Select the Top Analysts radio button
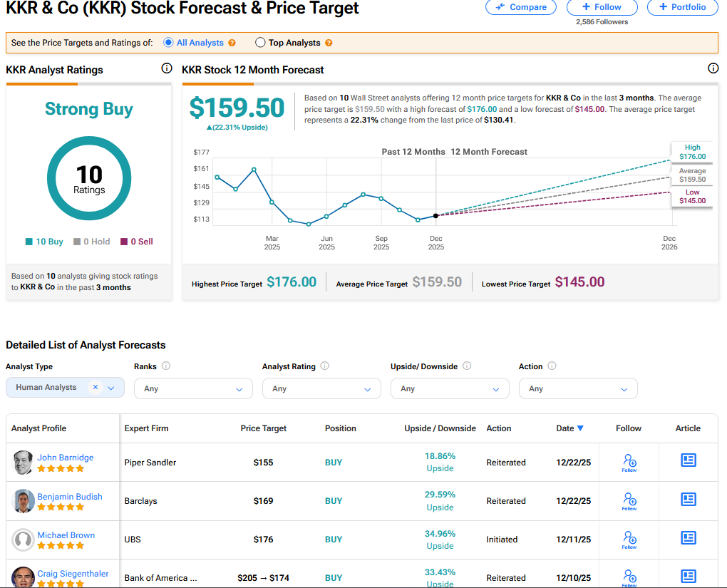 point(260,43)
